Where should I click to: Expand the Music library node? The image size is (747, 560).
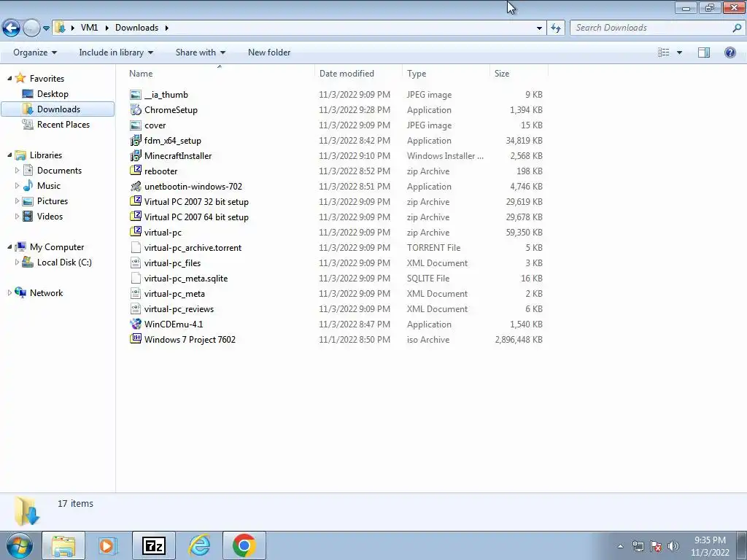click(x=18, y=186)
